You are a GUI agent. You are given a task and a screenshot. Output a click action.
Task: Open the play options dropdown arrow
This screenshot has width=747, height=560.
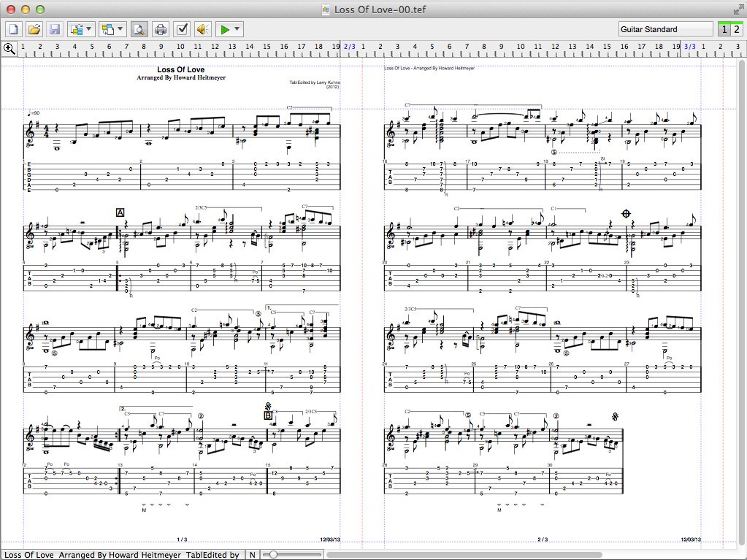click(238, 29)
